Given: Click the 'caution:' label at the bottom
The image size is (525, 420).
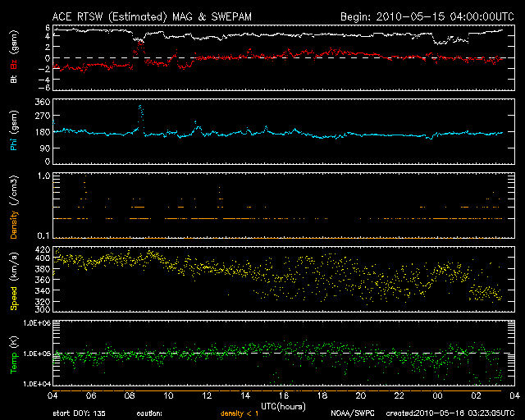Looking at the screenshot, I should pos(150,414).
